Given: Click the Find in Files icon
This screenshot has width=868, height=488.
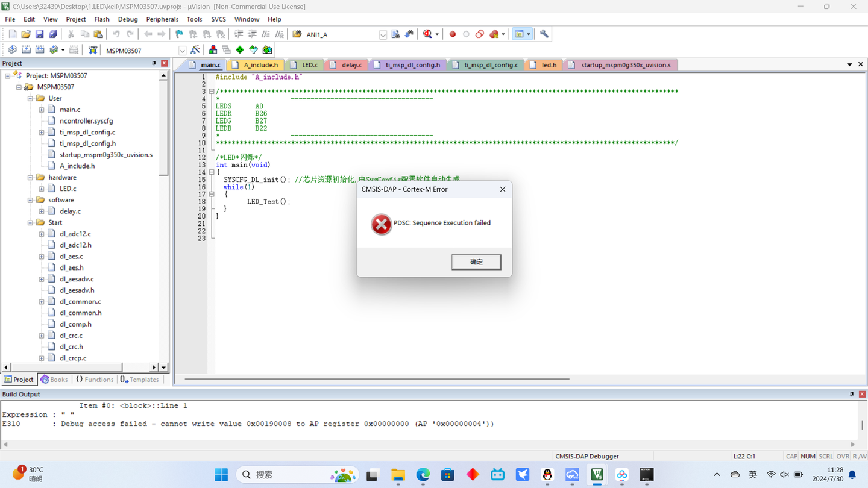Looking at the screenshot, I should coord(395,34).
